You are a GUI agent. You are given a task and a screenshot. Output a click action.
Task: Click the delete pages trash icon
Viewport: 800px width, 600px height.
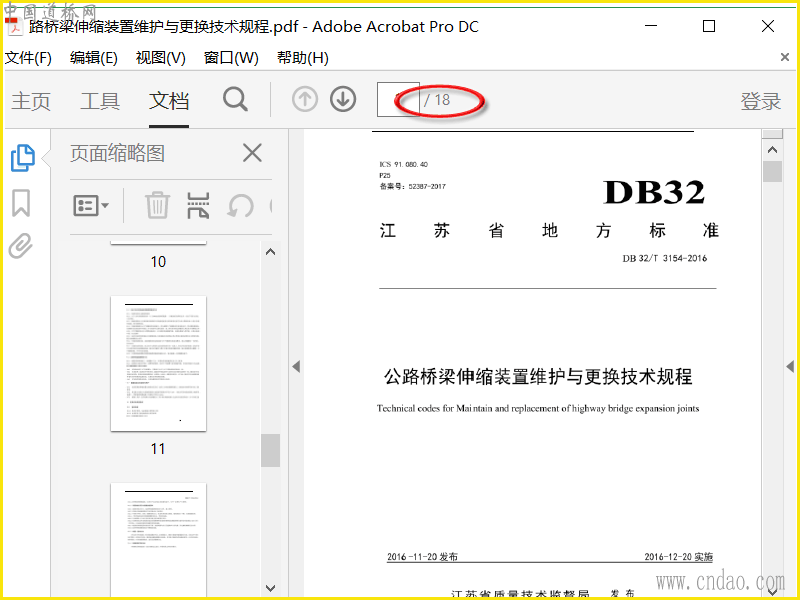pyautogui.click(x=157, y=206)
